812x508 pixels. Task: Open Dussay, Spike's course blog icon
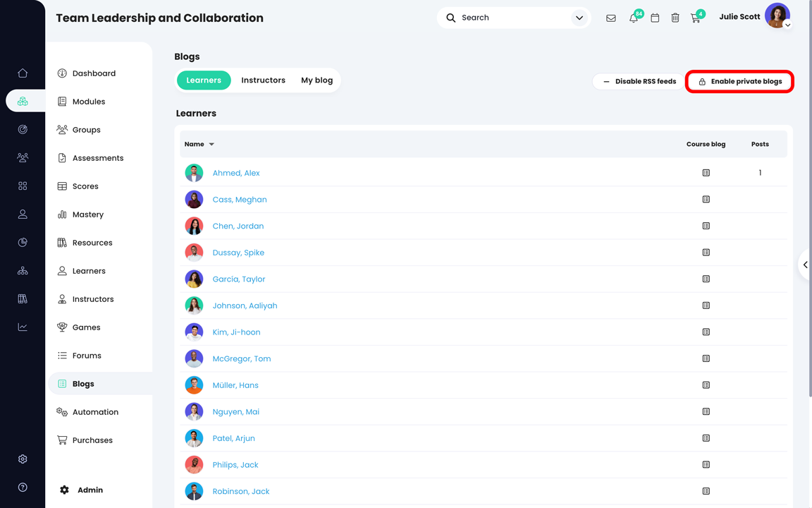tap(706, 253)
